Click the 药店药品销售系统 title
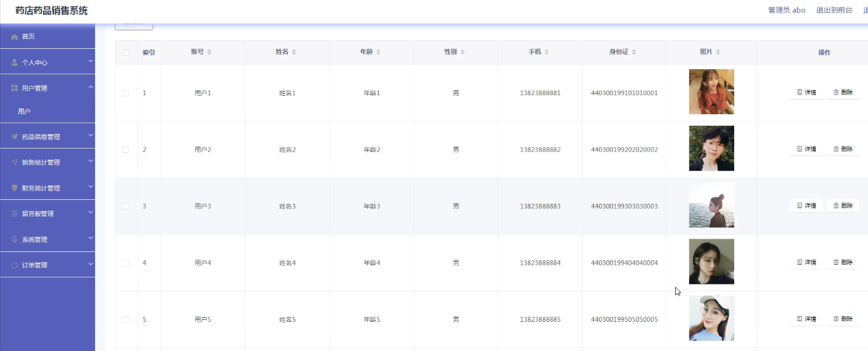This screenshot has width=868, height=351. tap(51, 11)
